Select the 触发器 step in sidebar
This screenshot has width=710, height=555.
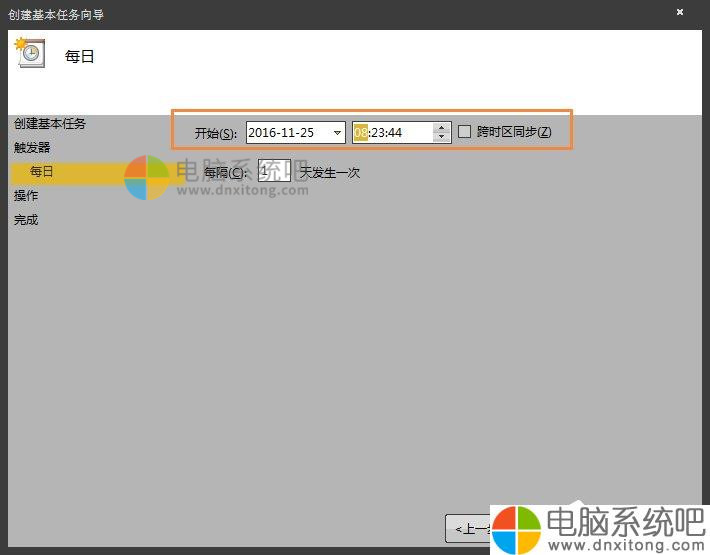tap(32, 148)
